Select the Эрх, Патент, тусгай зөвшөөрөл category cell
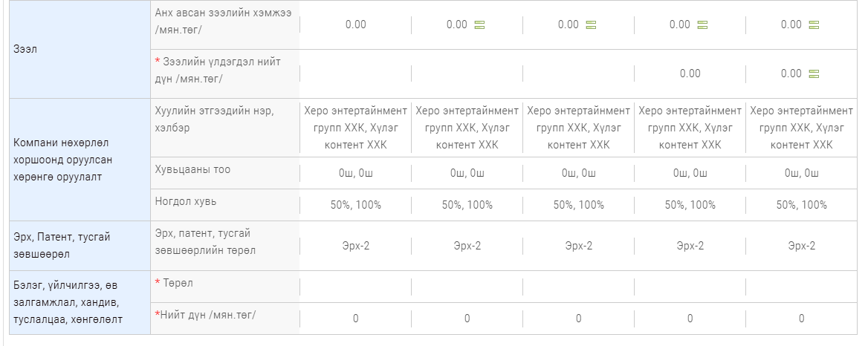The image size is (868, 346). click(80, 246)
